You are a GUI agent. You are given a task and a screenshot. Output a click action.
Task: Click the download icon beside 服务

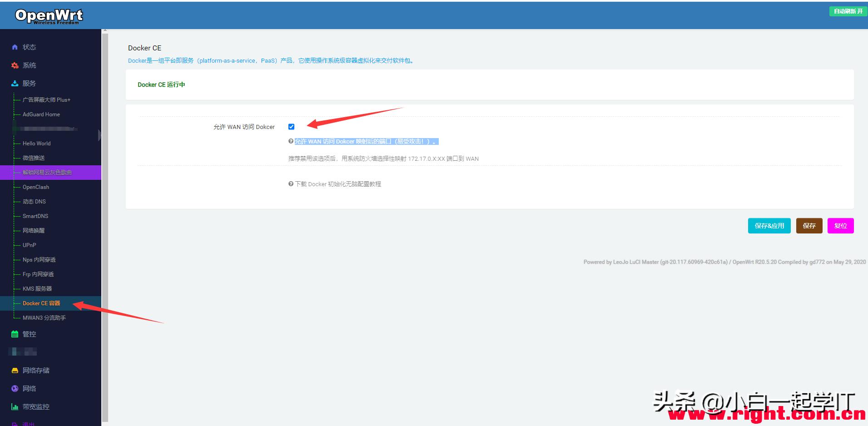click(x=15, y=84)
